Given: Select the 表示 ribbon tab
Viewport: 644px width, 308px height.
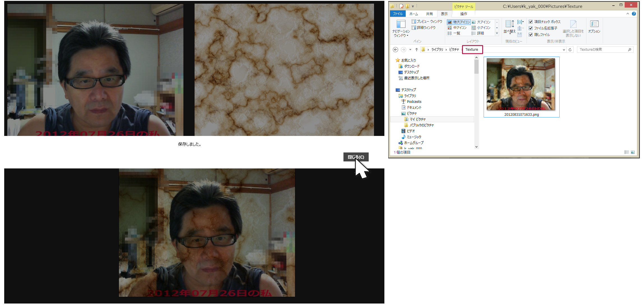Looking at the screenshot, I should click(x=444, y=14).
